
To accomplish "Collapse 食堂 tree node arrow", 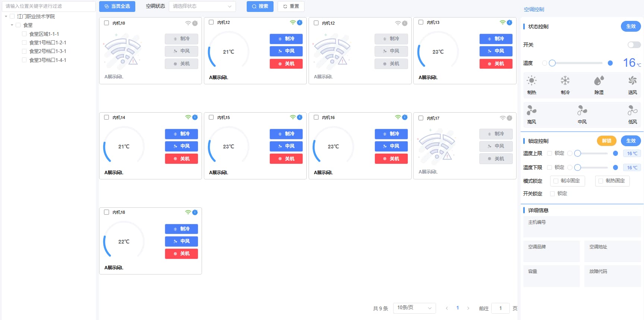I will (12, 25).
